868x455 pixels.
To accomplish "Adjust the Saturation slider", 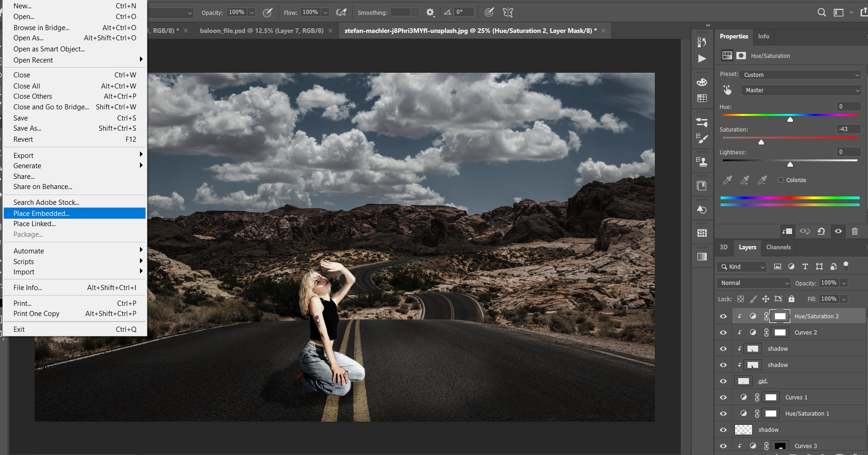I will [x=761, y=142].
